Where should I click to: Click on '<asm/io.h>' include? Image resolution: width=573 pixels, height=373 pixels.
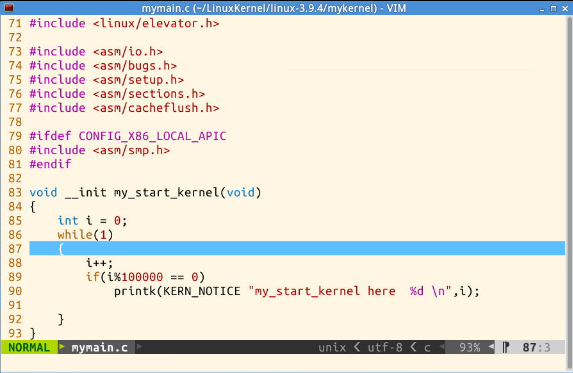coord(128,52)
